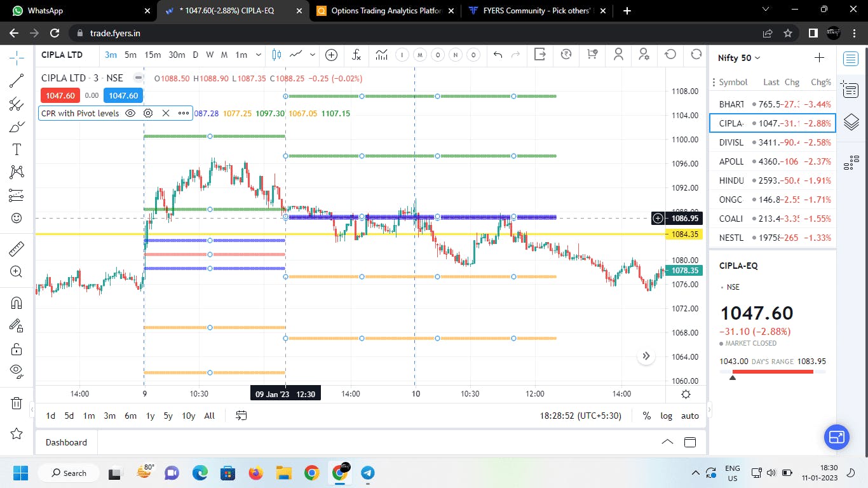
Task: Open user settings gear-person icon
Action: [644, 55]
